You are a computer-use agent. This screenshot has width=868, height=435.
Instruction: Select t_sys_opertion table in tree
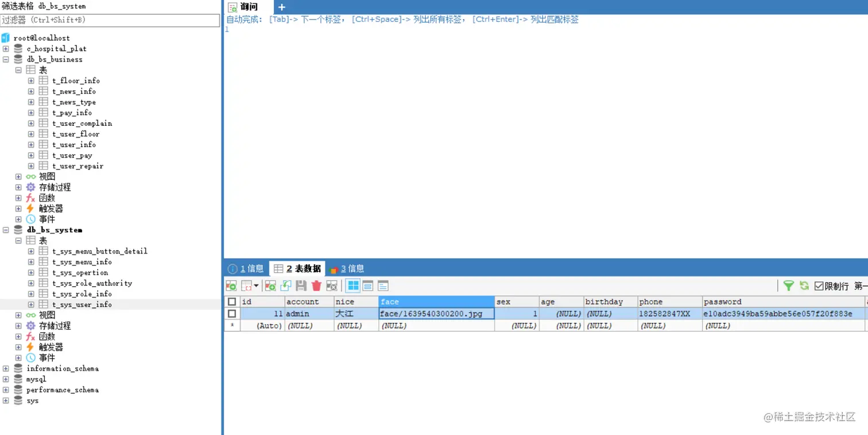coord(80,272)
